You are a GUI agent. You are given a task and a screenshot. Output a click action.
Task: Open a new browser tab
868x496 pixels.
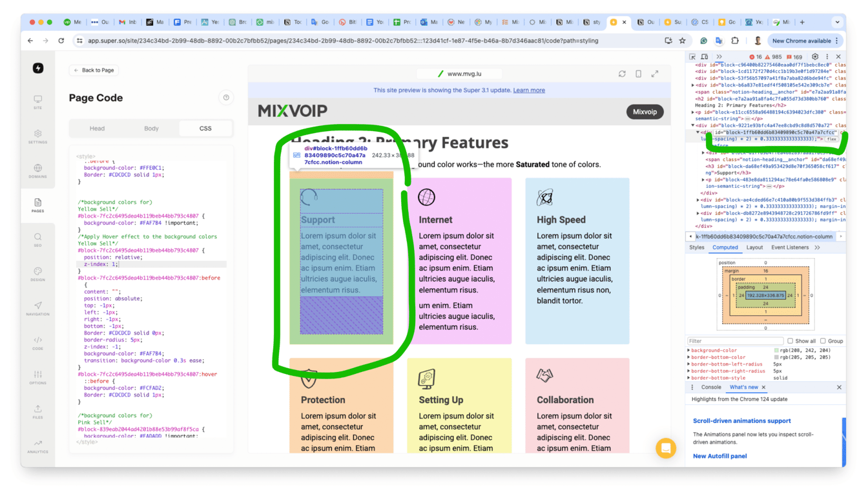click(x=802, y=22)
